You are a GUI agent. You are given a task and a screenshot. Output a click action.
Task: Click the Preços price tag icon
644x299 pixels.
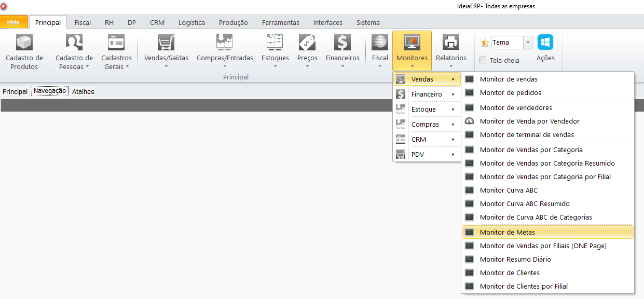coord(307,43)
